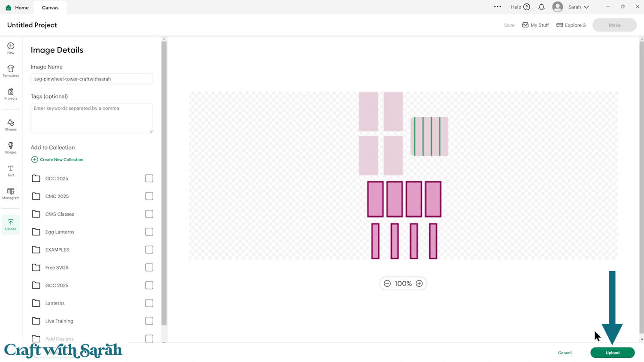Click the Egg Lanterns folder icon
644x362 pixels.
(36, 232)
